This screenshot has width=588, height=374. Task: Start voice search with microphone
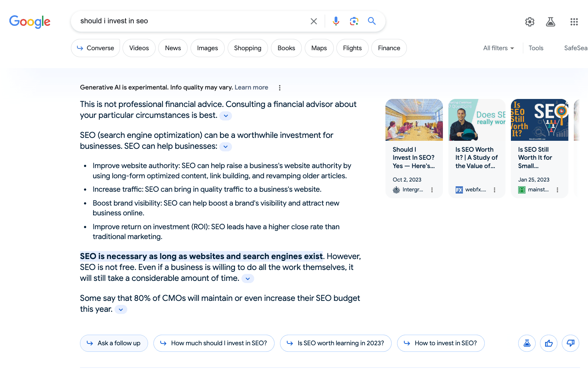336,21
